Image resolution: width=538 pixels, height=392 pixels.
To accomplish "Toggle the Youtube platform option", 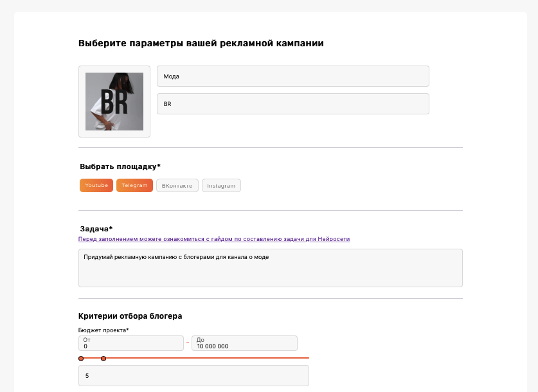I will point(96,185).
